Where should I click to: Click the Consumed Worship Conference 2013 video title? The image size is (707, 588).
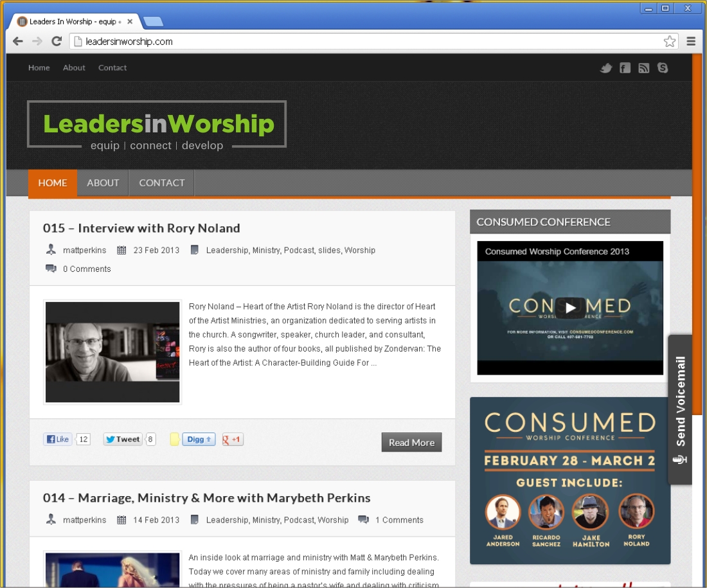click(x=557, y=252)
